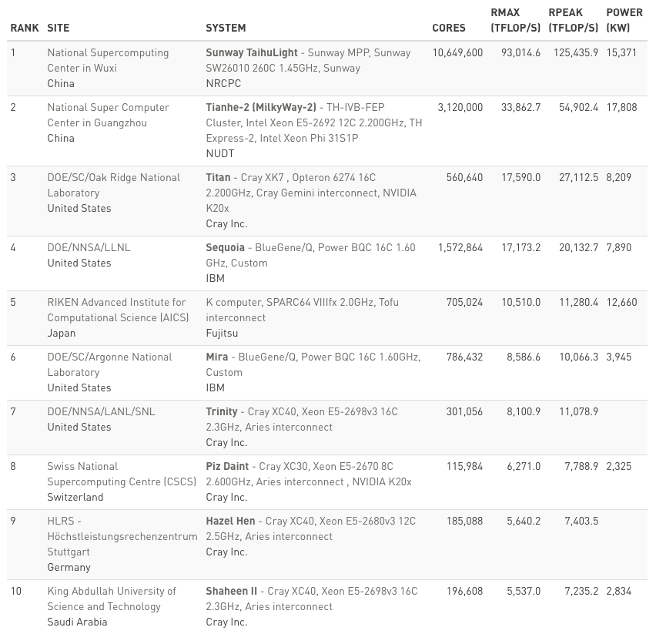Select the Hazel Hen system link
Image resolution: width=656 pixels, height=644 pixels.
(x=230, y=522)
